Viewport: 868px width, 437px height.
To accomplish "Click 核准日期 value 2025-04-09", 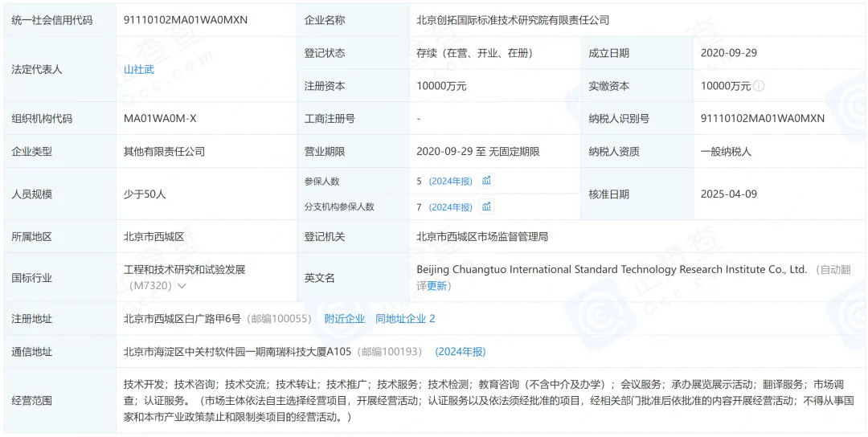I will click(728, 194).
